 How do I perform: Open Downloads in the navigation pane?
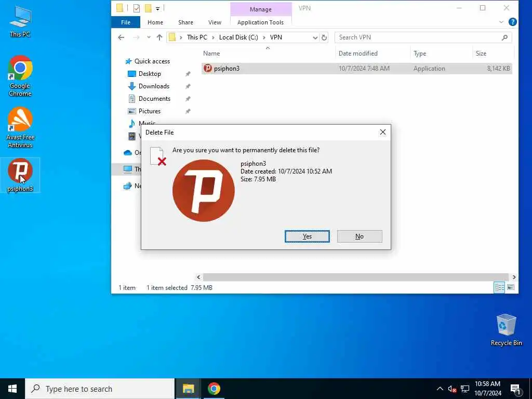(154, 86)
